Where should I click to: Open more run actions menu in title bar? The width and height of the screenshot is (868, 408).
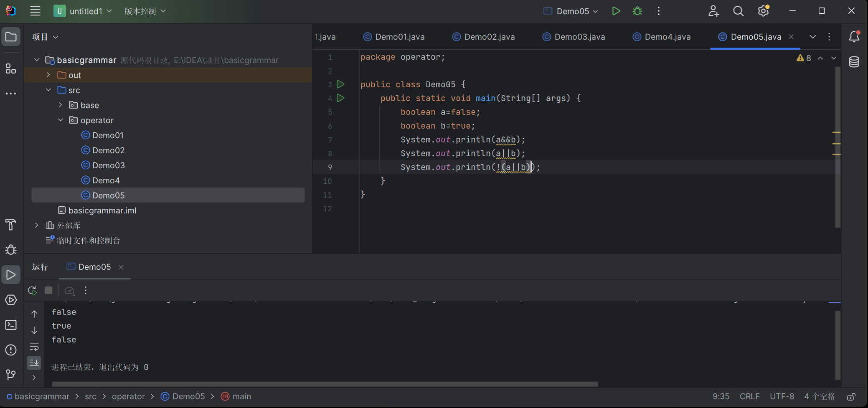point(659,11)
